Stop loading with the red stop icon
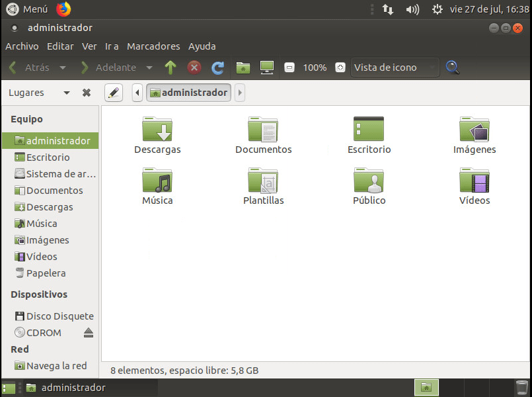The image size is (532, 397). coord(194,67)
